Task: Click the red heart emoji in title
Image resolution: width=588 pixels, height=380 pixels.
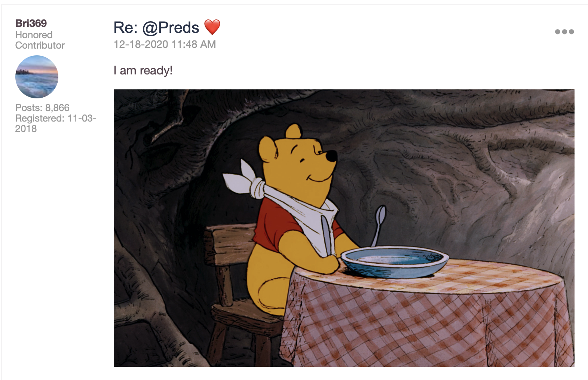Action: click(212, 27)
